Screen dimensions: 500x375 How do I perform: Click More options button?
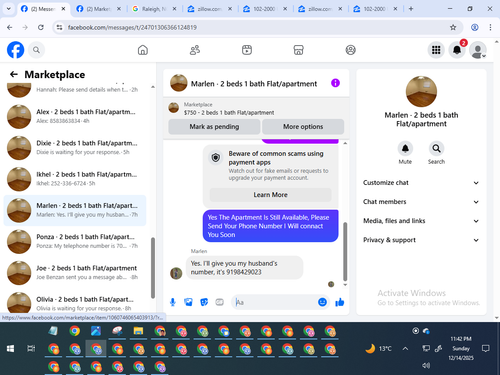[x=303, y=127]
